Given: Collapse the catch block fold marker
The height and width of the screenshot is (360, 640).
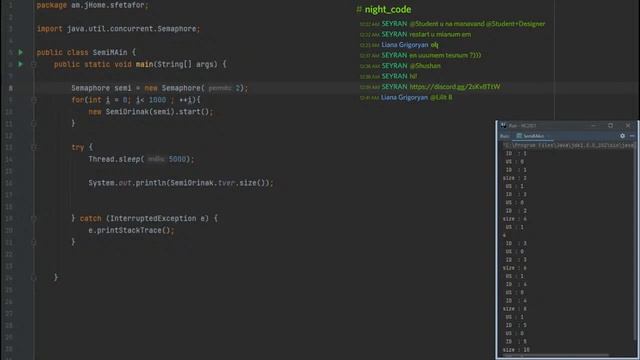Looking at the screenshot, I should 34,218.
